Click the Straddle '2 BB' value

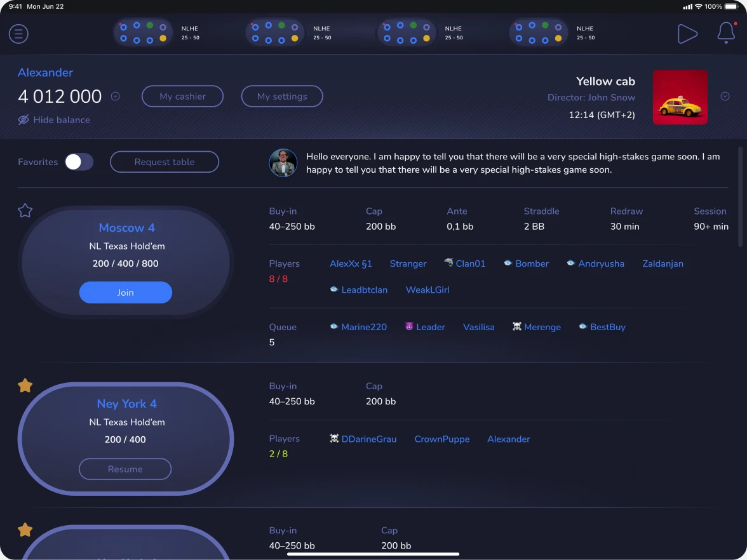click(534, 226)
